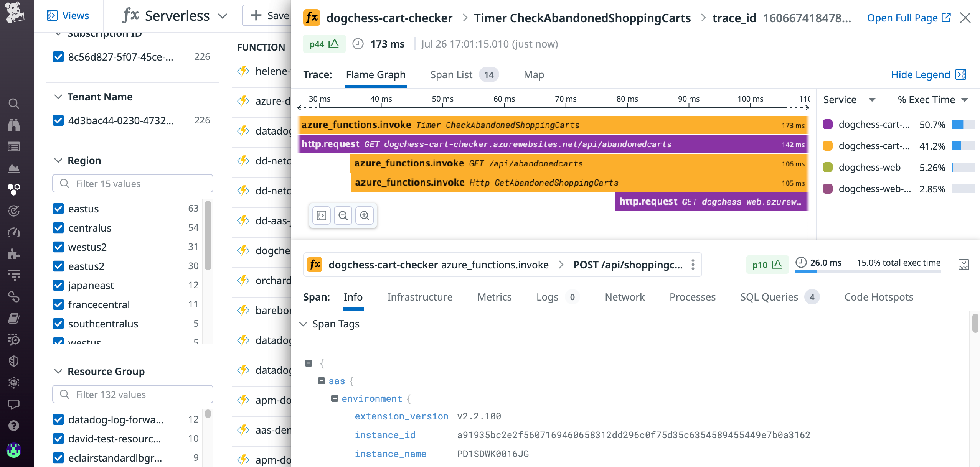Zoom out of the flame graph
Viewport: 980px width, 467px height.
click(x=343, y=215)
